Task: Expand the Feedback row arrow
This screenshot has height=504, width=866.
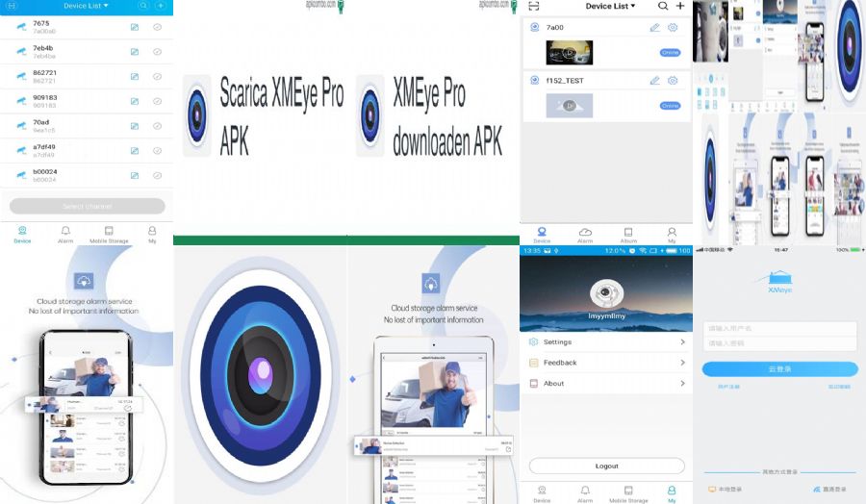Action: point(682,363)
